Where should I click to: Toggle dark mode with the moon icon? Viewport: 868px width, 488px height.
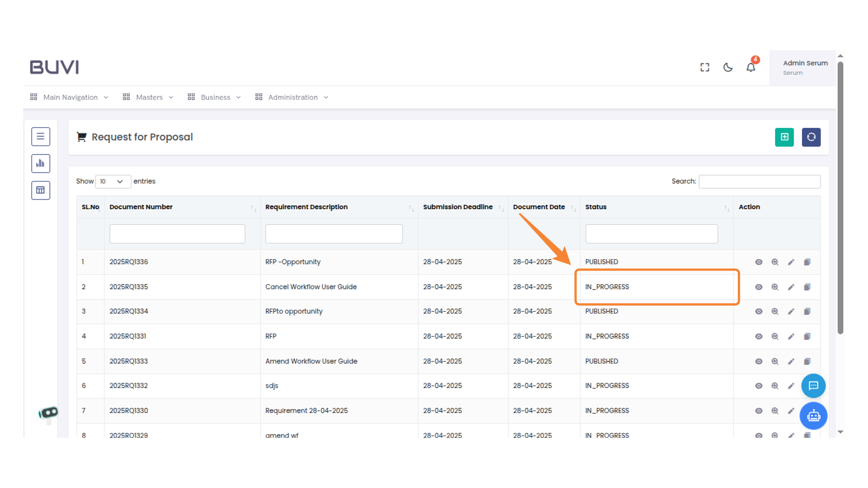click(727, 67)
